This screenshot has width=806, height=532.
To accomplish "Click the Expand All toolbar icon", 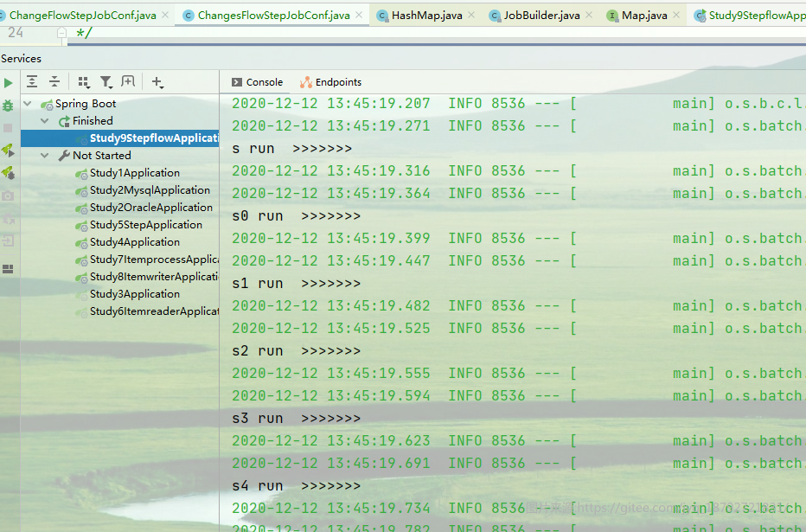I will point(32,81).
